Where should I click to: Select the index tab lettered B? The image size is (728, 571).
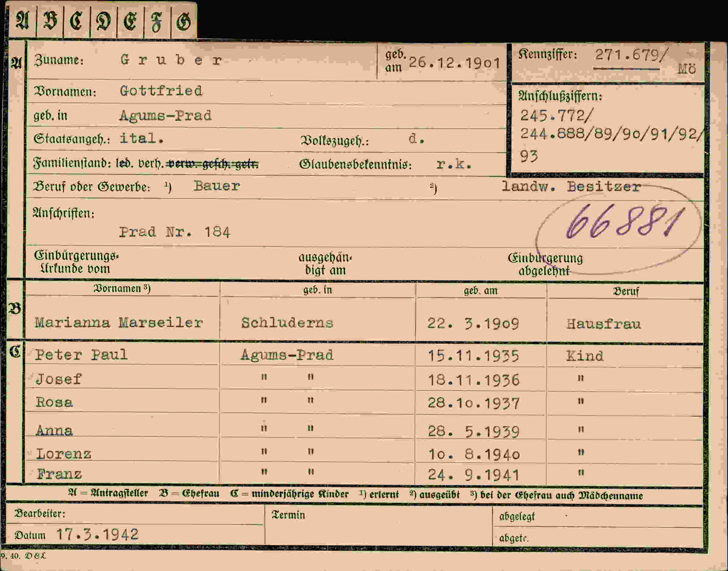click(x=50, y=21)
